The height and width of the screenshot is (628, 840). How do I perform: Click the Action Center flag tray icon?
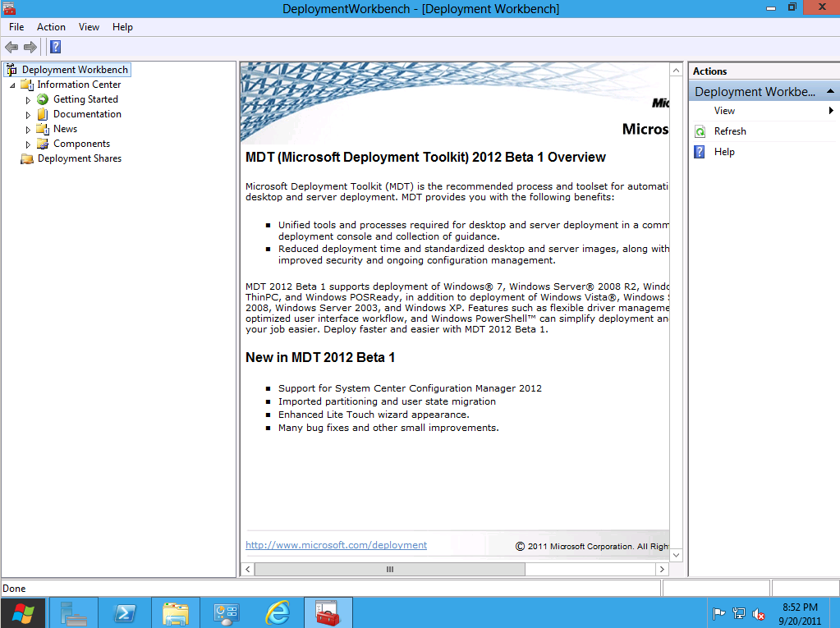click(718, 613)
